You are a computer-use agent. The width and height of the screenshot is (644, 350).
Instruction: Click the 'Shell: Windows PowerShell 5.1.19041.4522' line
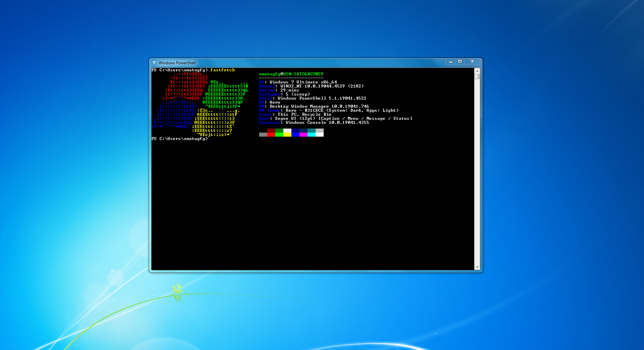point(313,98)
